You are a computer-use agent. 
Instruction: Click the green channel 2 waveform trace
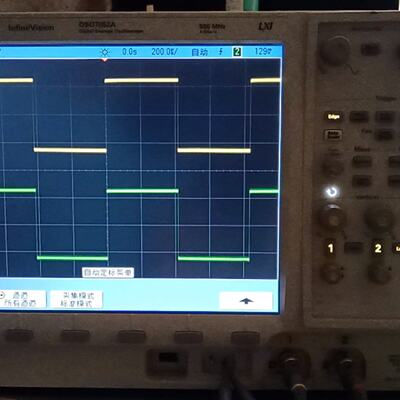142,191
